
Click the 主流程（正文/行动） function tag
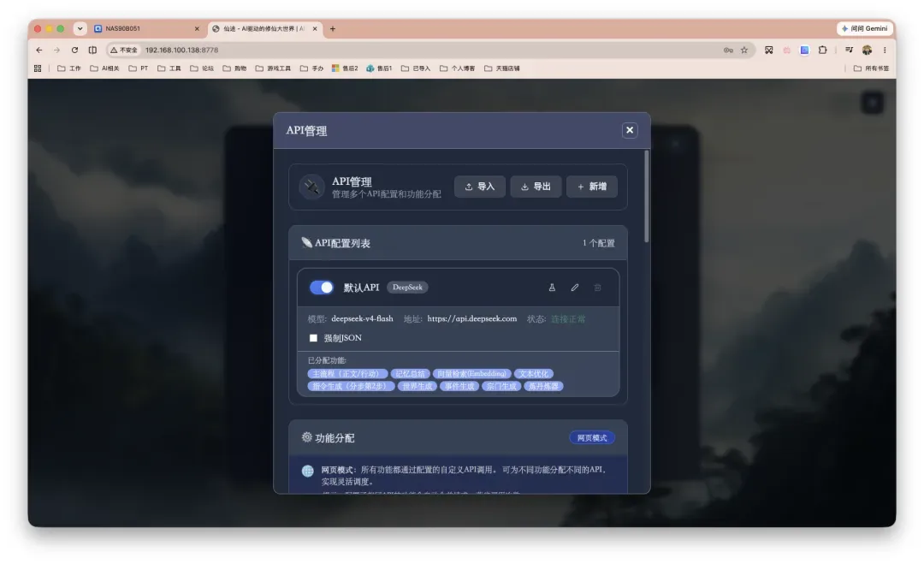point(347,374)
